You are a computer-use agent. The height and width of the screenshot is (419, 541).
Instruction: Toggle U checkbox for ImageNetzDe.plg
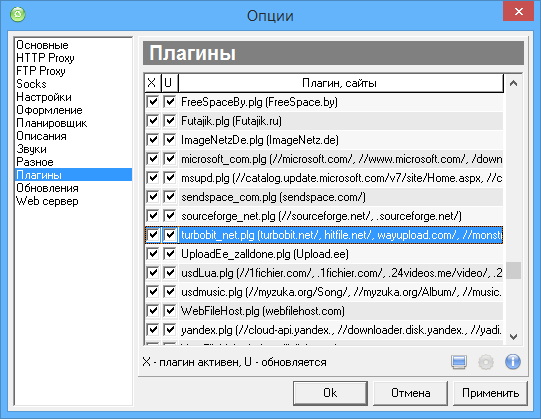pyautogui.click(x=169, y=140)
